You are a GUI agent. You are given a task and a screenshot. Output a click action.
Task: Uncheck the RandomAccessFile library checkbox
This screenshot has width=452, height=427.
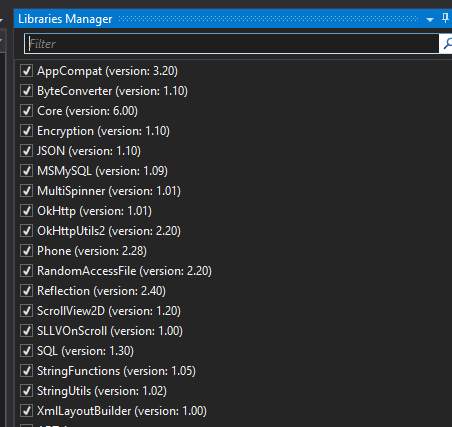tap(26, 271)
